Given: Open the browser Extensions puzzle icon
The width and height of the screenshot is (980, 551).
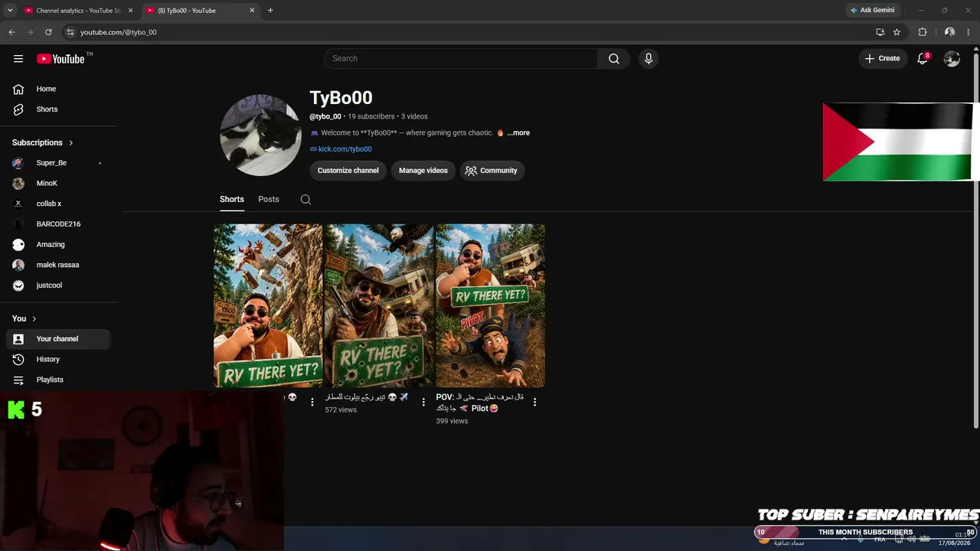Looking at the screenshot, I should (923, 32).
